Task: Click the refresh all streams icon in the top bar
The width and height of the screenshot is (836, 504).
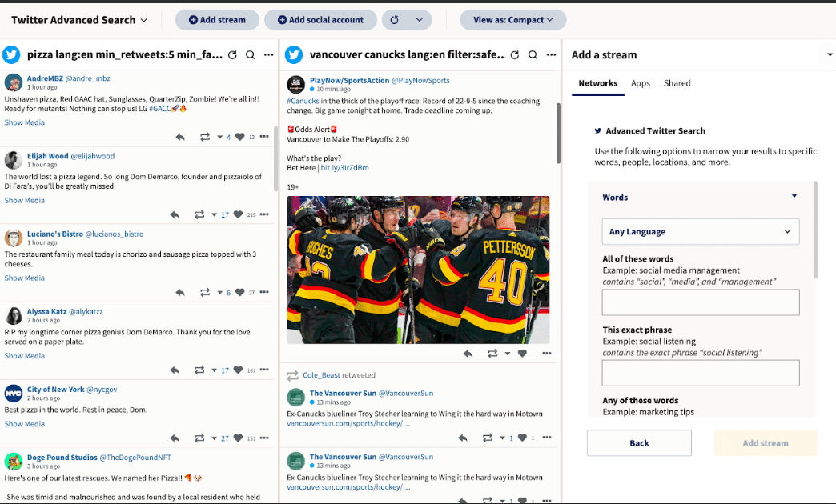Action: pyautogui.click(x=395, y=20)
